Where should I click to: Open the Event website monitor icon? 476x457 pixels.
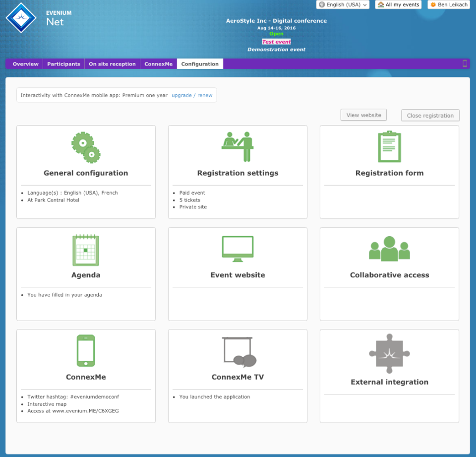(238, 248)
